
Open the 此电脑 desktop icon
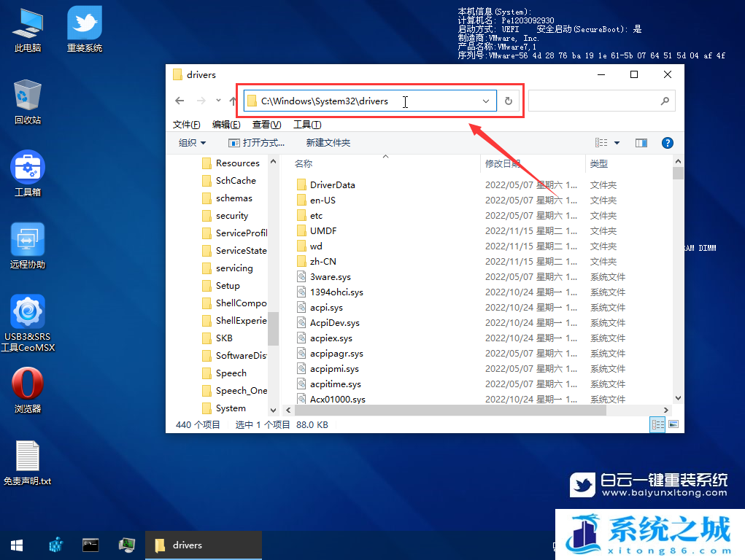click(x=28, y=31)
